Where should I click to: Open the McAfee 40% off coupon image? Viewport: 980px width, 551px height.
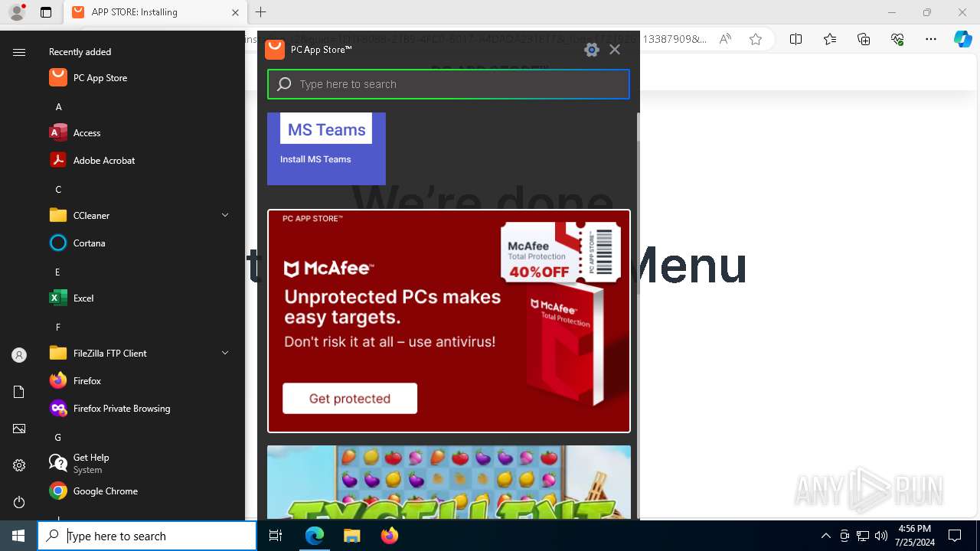[x=560, y=252]
